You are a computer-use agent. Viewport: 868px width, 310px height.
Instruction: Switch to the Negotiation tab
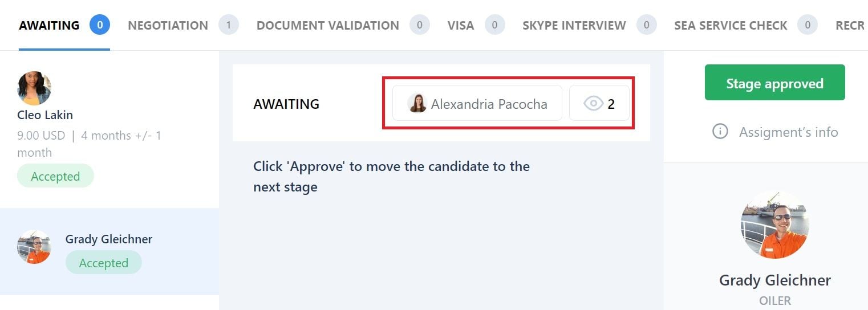click(168, 26)
